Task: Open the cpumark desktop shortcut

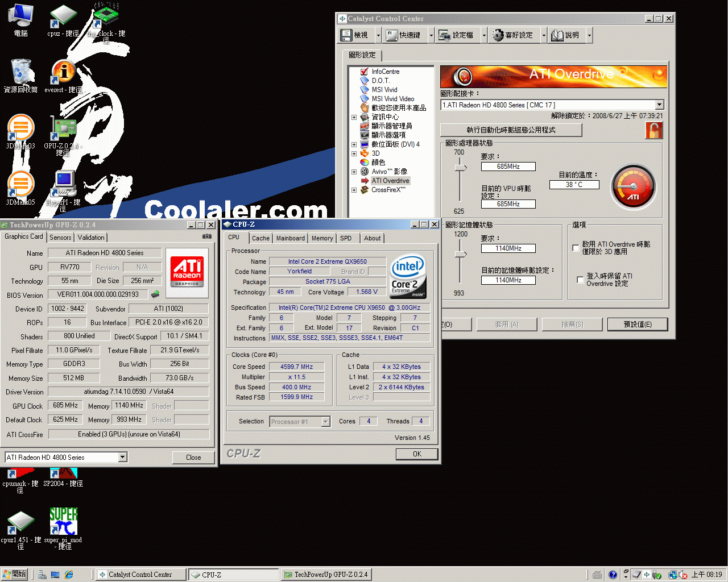Action: pyautogui.click(x=20, y=479)
